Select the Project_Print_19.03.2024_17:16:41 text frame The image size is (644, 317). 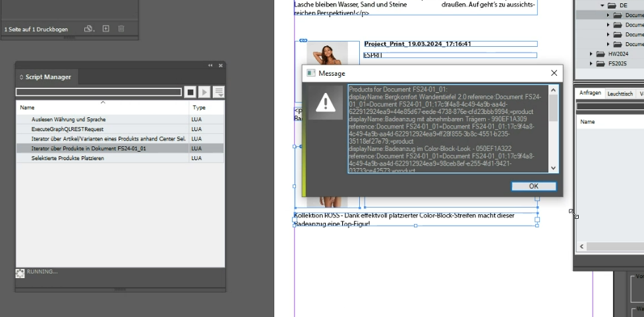451,44
